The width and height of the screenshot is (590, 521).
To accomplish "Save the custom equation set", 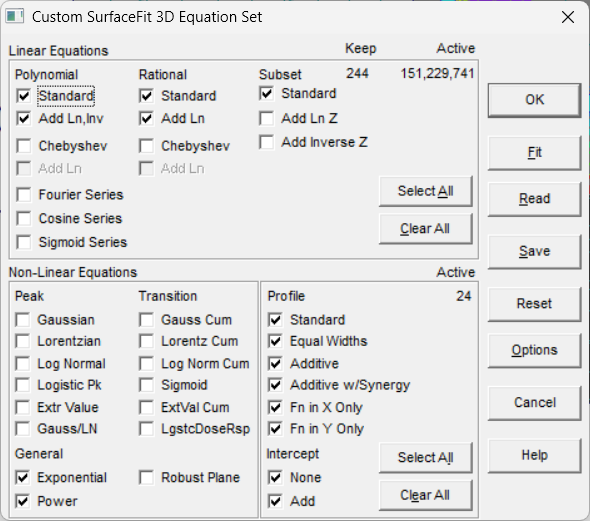I will coord(534,251).
